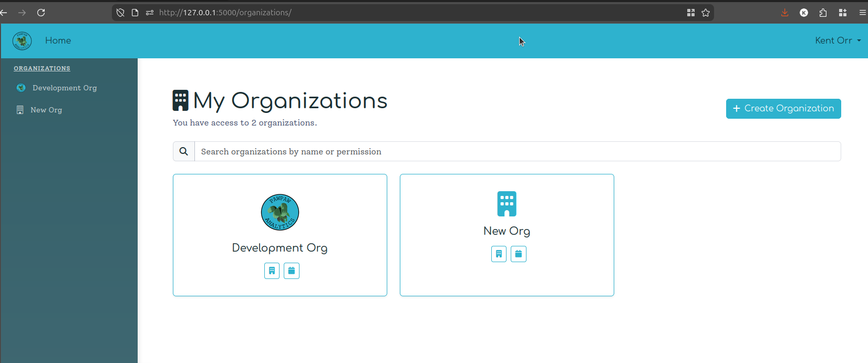Click the extension grid icon in browser toolbar
The width and height of the screenshot is (868, 363).
[x=843, y=13]
